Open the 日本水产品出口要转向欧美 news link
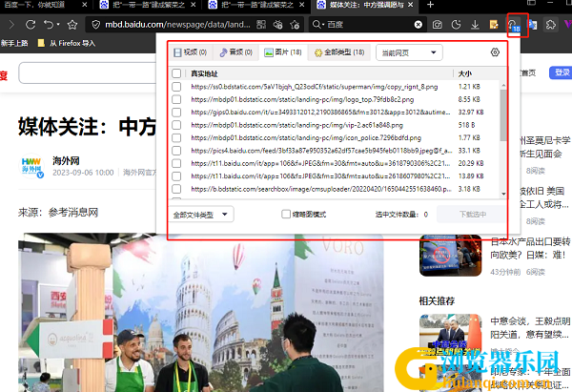 pyautogui.click(x=530, y=248)
